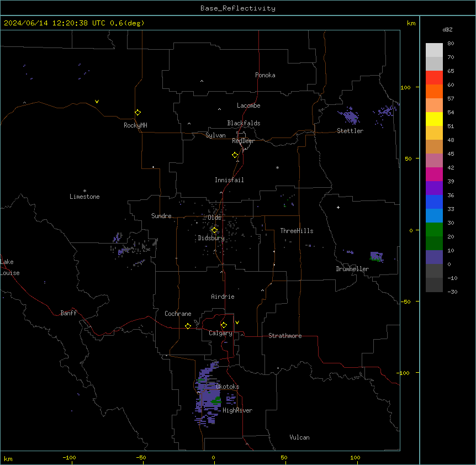Screen dimensions: 476x465
Task: Click the RockyMH label
Action: pyautogui.click(x=135, y=125)
